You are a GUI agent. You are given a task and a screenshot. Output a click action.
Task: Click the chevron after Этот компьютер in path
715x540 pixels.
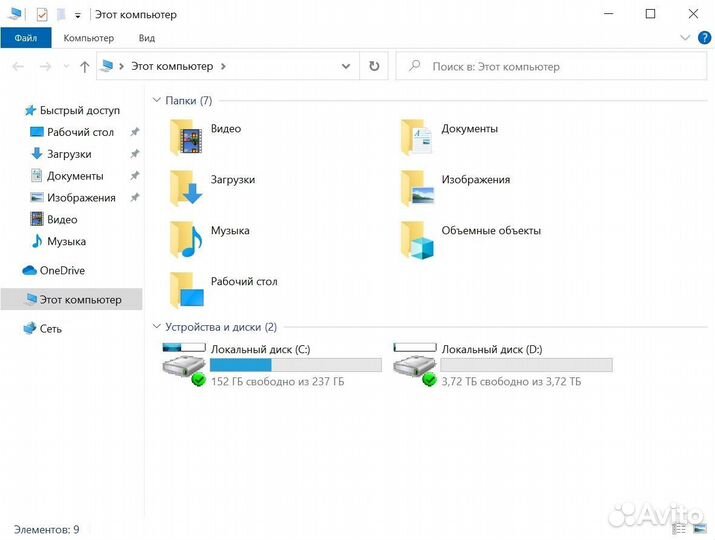(x=223, y=67)
